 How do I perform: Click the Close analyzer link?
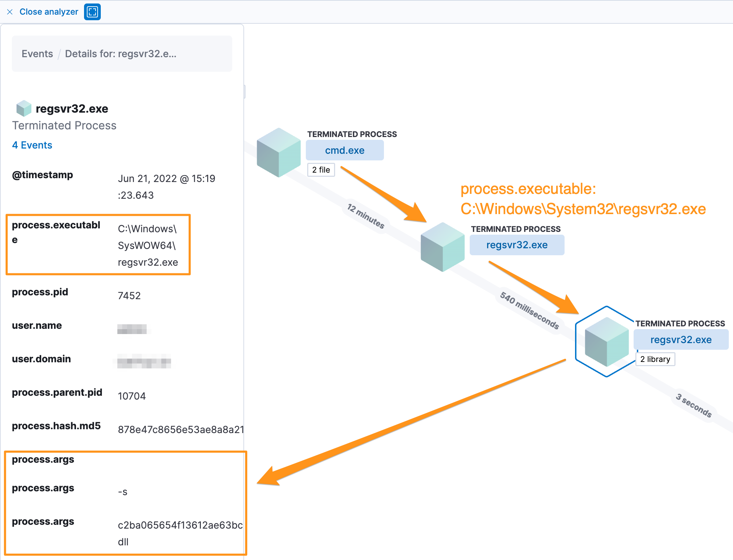(x=49, y=12)
